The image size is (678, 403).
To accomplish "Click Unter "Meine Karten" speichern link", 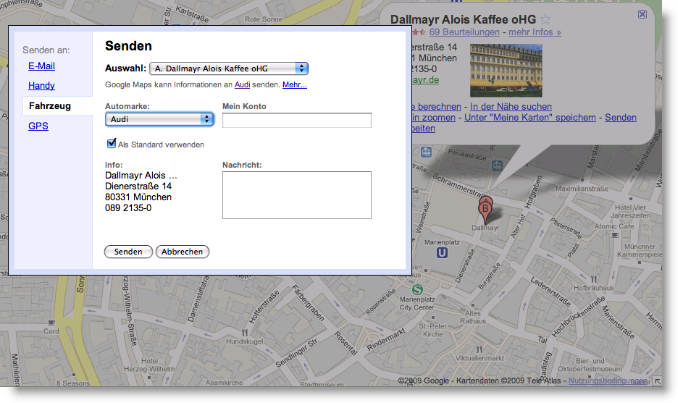I will point(530,117).
